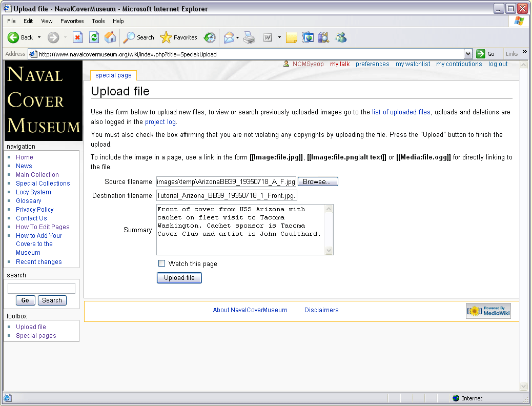The image size is (532, 406).
Task: Expand the Edit with Word dropdown arrow
Action: 279,37
